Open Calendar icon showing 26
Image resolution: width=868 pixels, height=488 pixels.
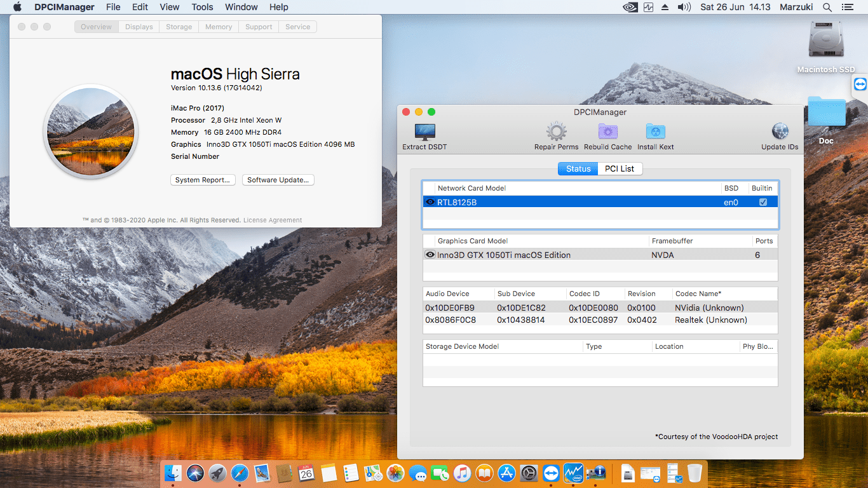point(306,473)
